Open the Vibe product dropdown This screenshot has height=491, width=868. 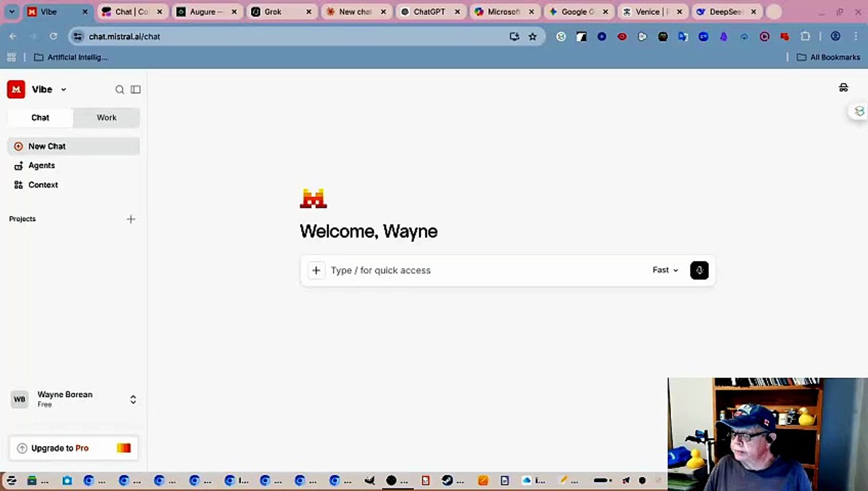pyautogui.click(x=49, y=89)
